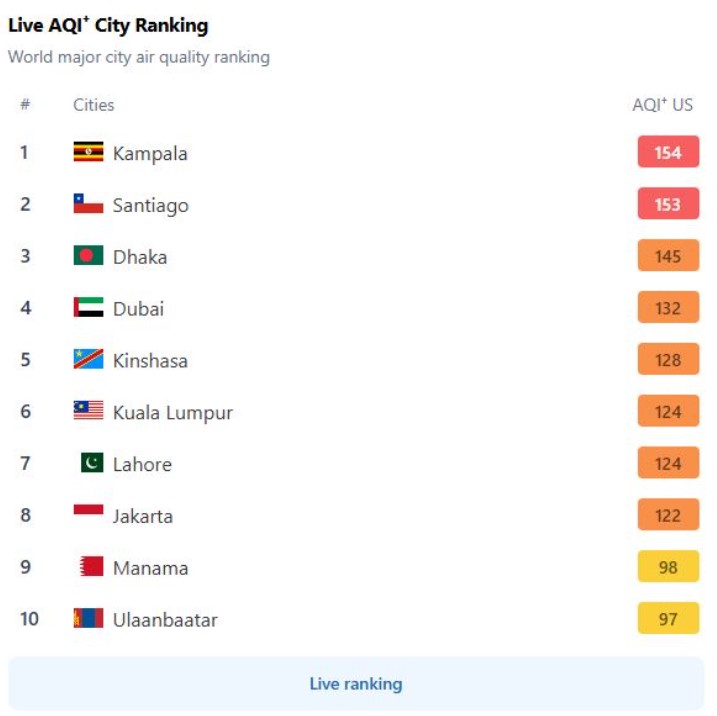Click the DR Congo flag beside Kinshasa

[x=88, y=359]
